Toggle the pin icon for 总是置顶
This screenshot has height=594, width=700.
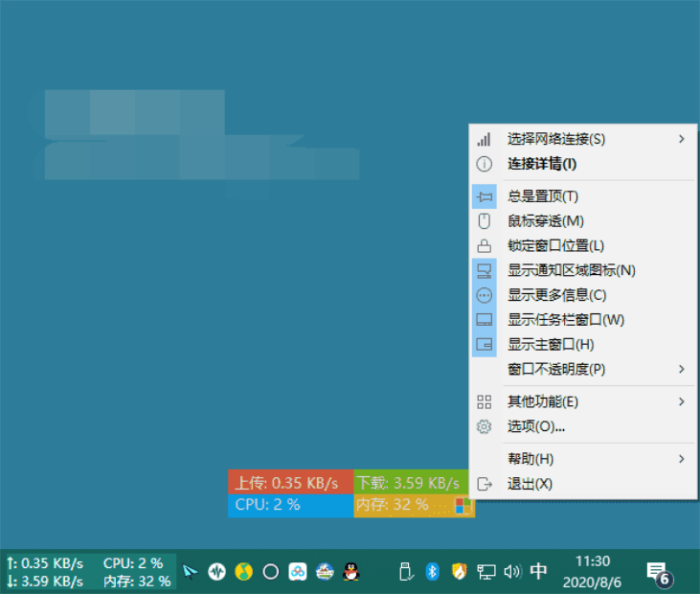pos(484,196)
